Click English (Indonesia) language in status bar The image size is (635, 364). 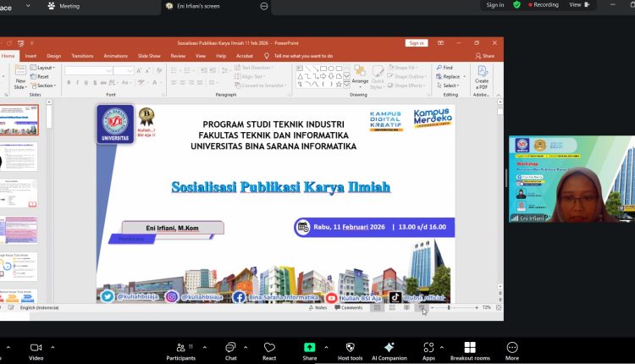click(39, 308)
